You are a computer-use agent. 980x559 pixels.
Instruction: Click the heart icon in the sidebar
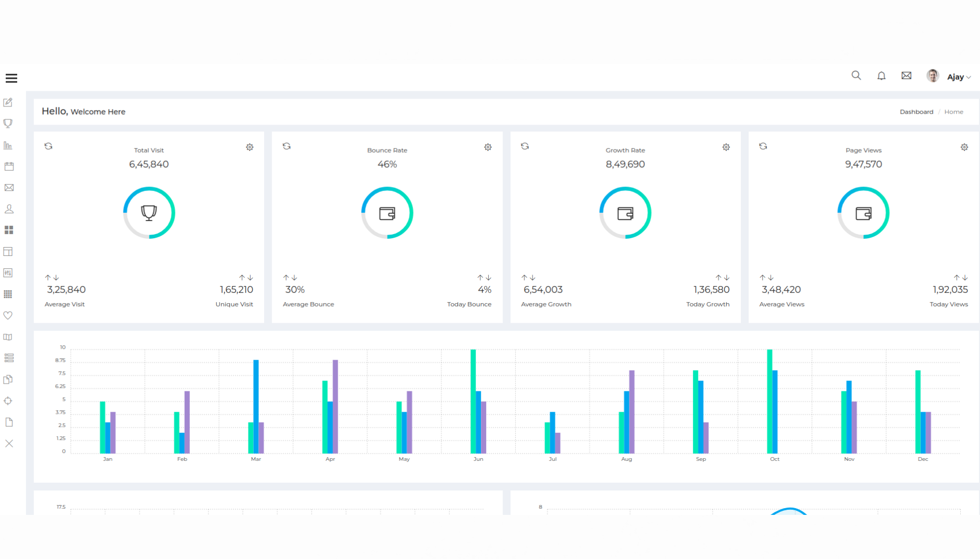(x=8, y=316)
